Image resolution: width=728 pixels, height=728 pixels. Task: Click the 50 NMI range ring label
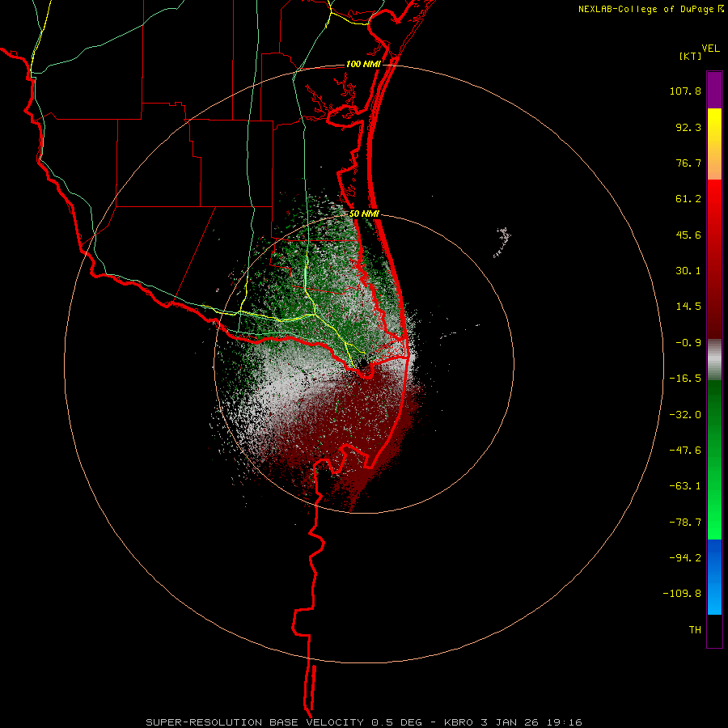(365, 214)
